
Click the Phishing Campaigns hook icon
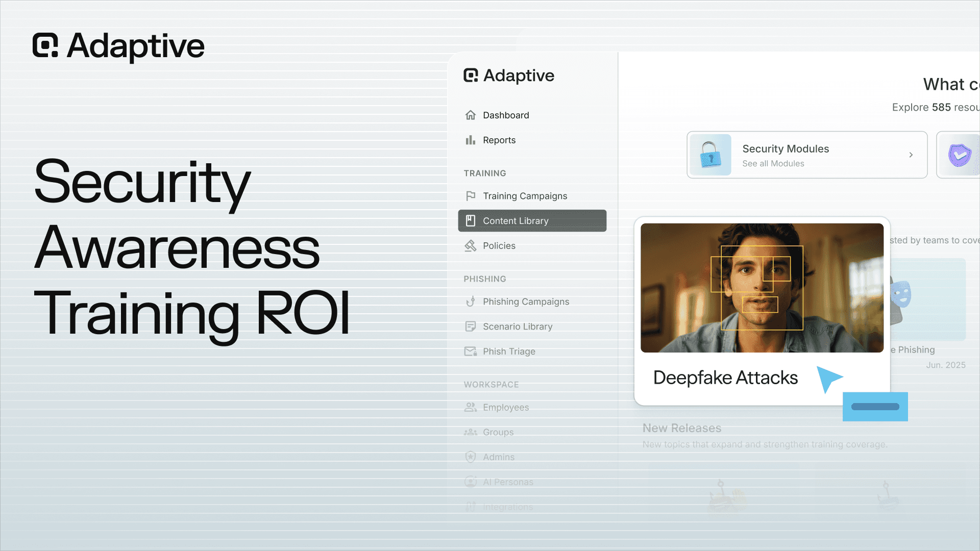click(471, 302)
